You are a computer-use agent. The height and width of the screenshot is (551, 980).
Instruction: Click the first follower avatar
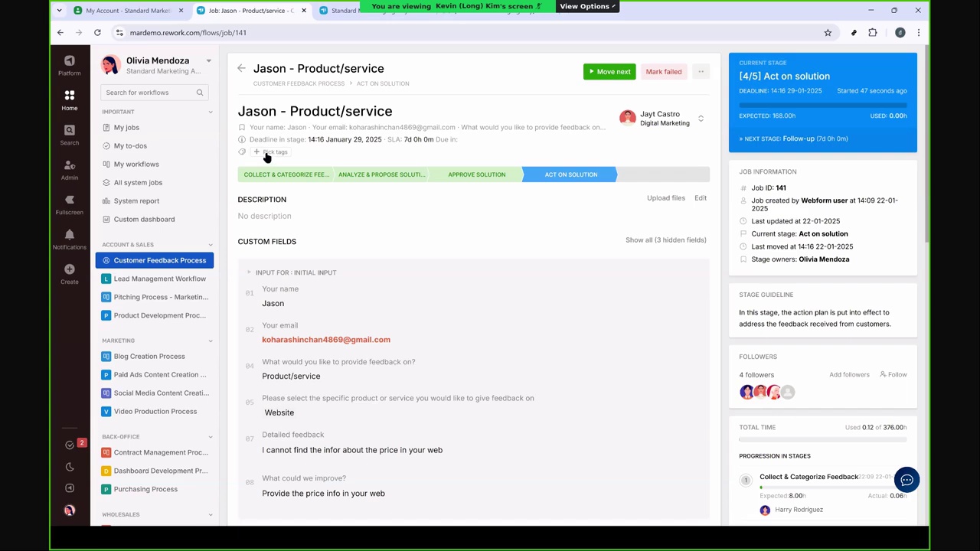(746, 392)
